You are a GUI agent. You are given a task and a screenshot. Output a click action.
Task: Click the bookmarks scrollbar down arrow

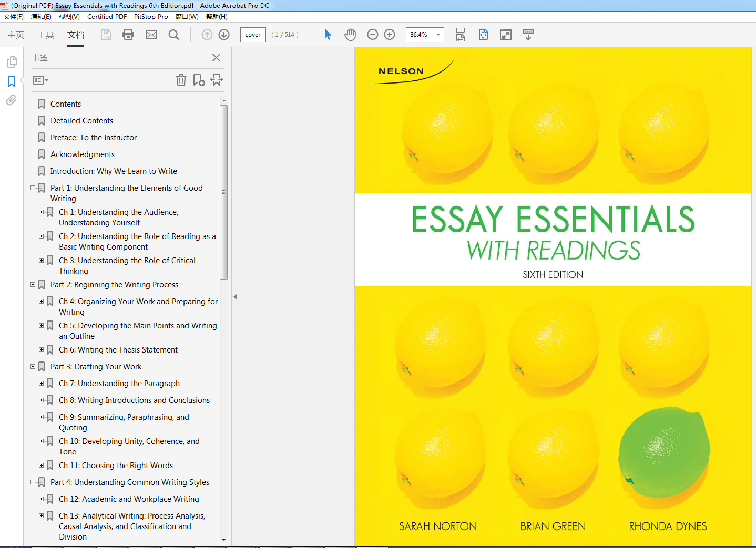click(x=224, y=540)
